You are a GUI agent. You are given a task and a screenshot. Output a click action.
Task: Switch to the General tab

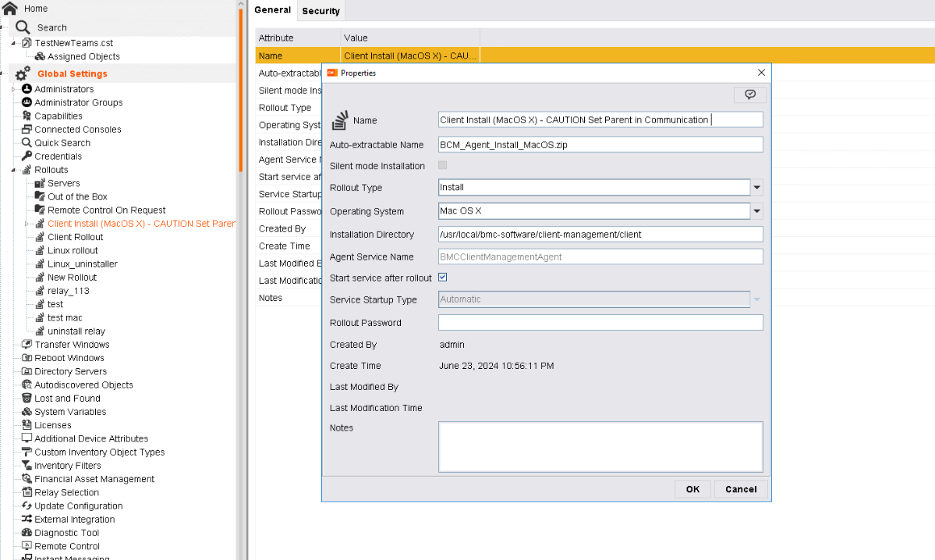coord(272,10)
